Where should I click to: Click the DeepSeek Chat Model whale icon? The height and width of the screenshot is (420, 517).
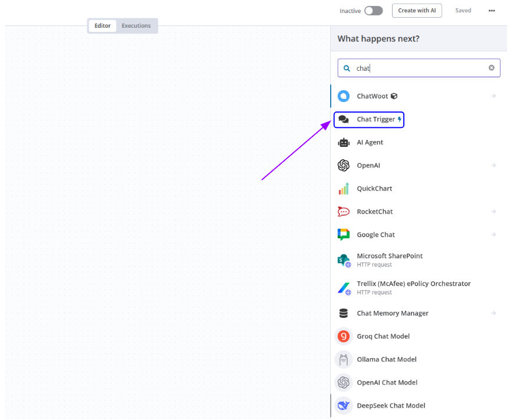[x=344, y=405]
